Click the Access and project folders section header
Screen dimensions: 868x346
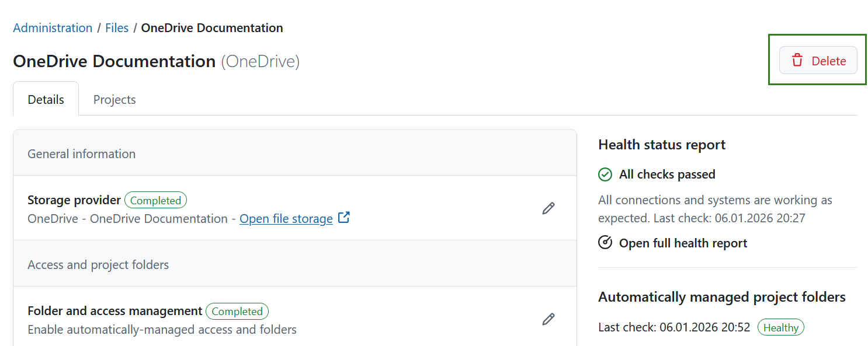(98, 264)
